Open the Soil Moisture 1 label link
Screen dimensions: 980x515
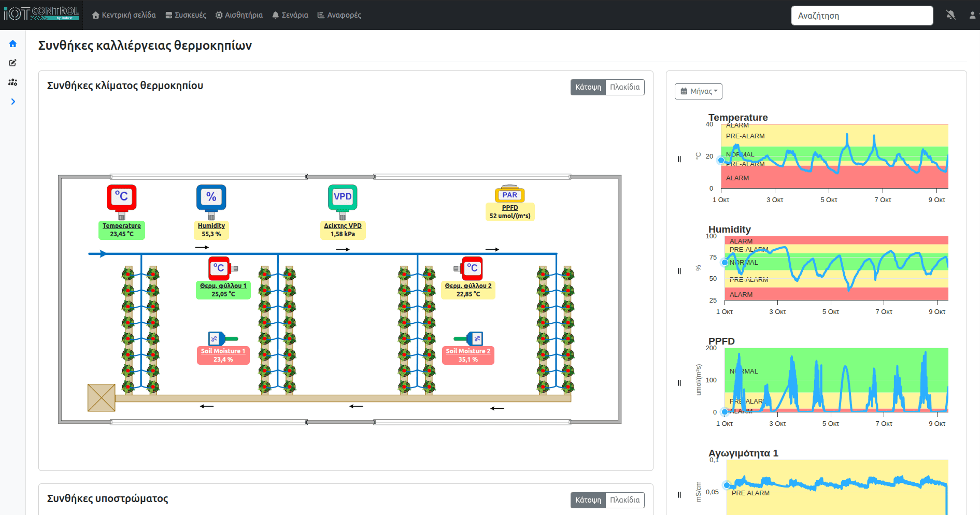click(223, 351)
